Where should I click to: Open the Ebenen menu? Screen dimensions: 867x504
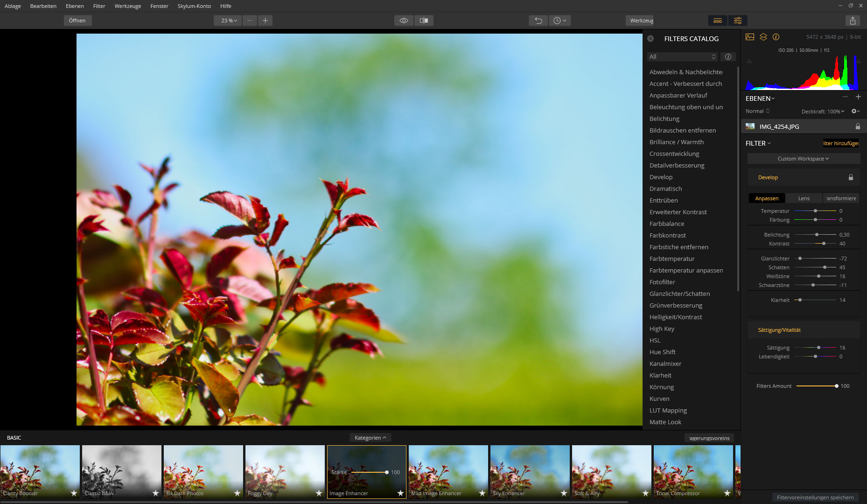75,6
